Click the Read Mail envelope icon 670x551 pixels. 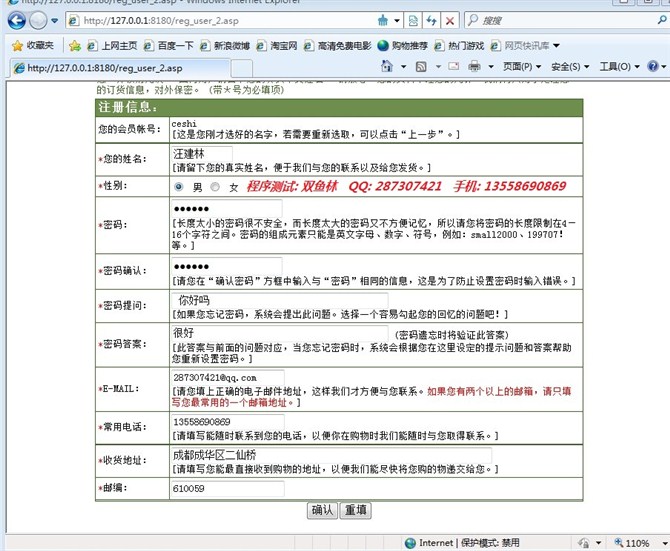coord(453,66)
